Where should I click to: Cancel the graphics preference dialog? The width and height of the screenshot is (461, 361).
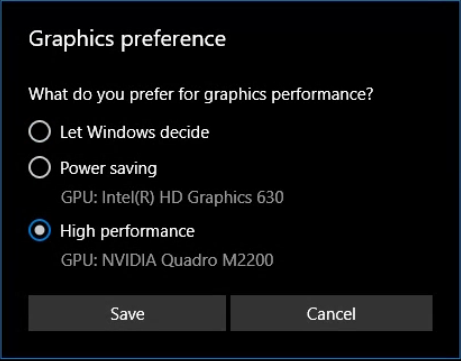point(331,313)
